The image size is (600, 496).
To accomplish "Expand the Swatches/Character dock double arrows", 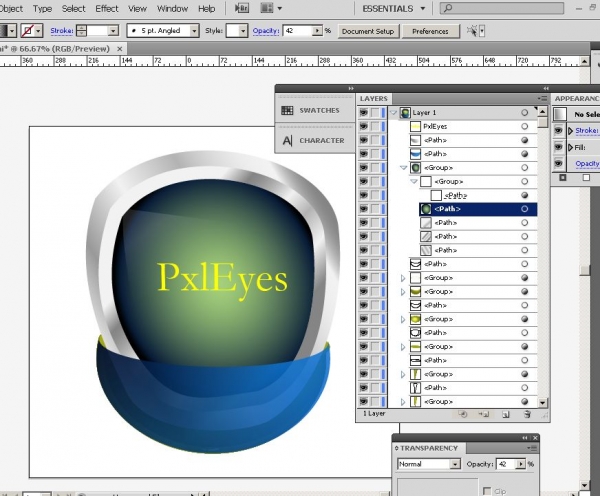I will [351, 88].
